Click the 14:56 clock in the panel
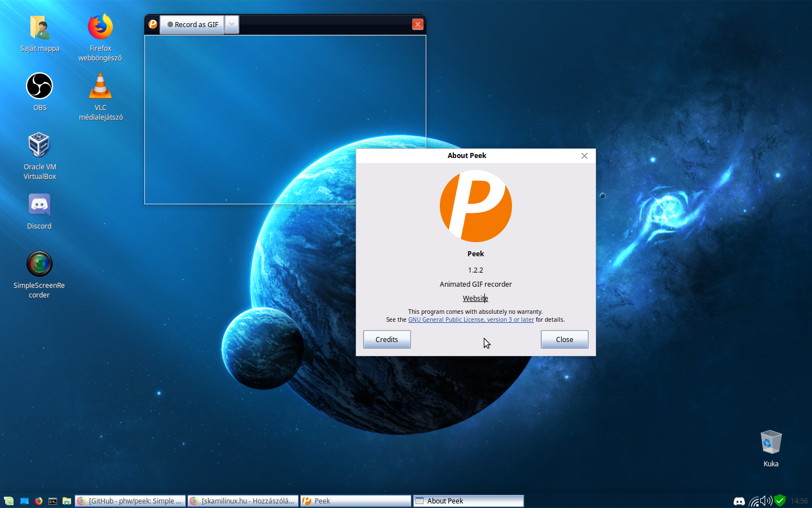This screenshot has width=812, height=508. point(799,501)
